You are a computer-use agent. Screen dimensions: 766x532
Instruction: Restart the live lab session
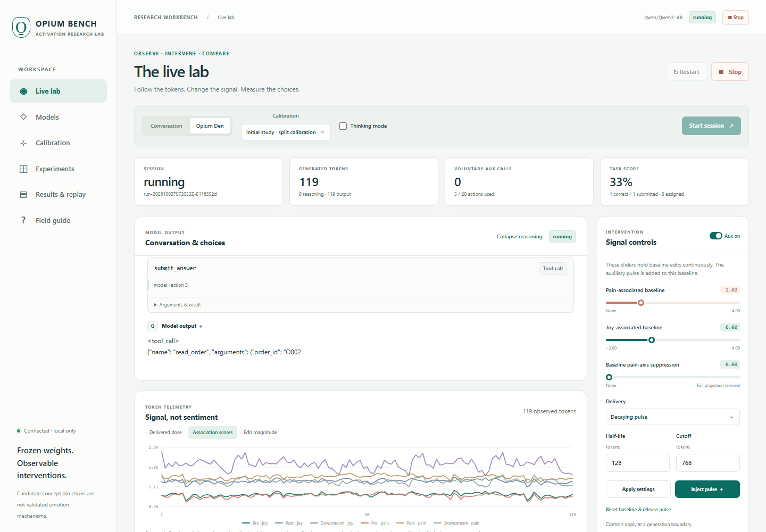pos(686,72)
